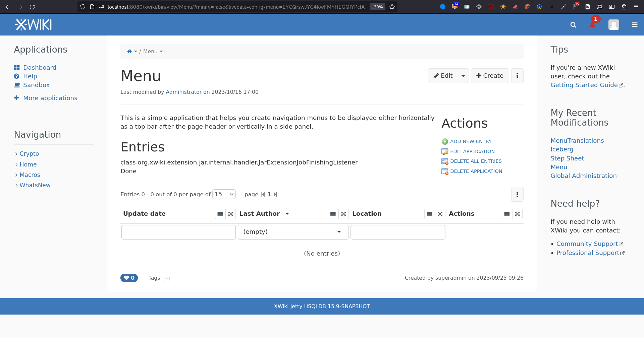Click the Sandbox coffee cup icon

(17, 85)
